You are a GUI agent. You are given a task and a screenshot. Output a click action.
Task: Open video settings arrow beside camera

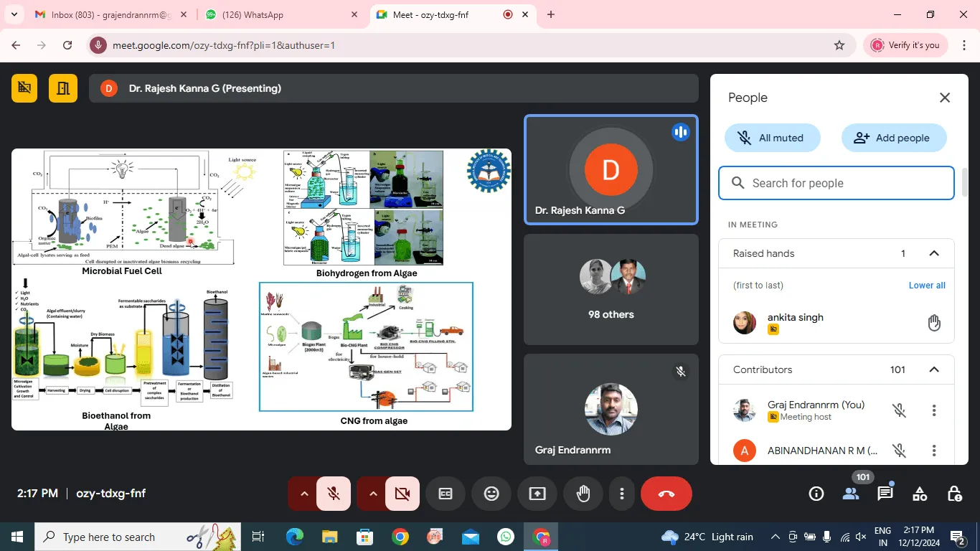(x=372, y=494)
